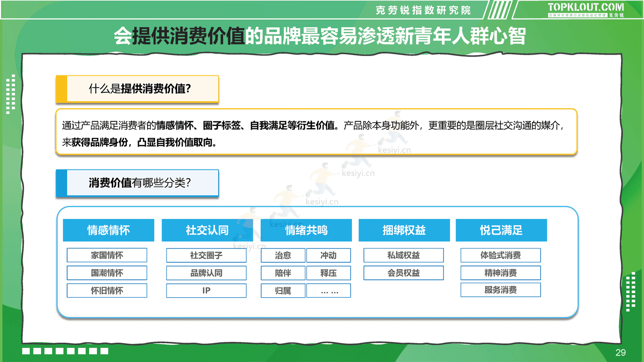This screenshot has height=362, width=644.
Task: Click the 社交认同 category header
Action: point(207,230)
